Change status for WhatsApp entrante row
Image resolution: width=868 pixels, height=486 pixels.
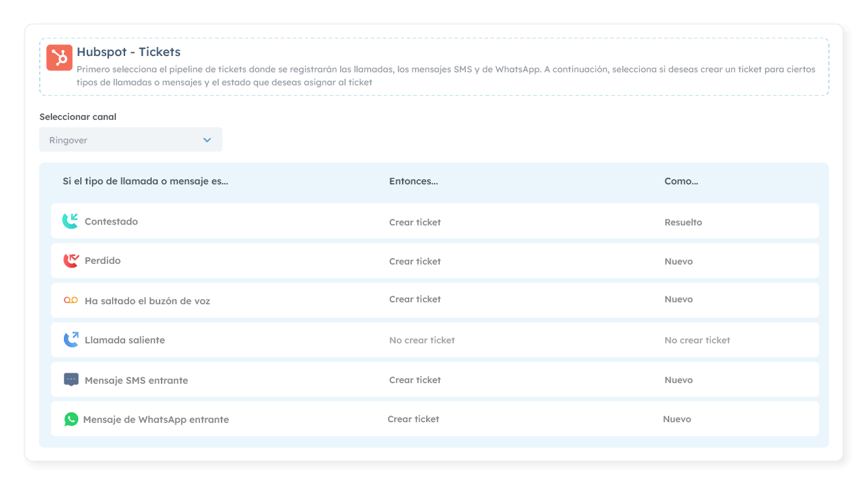677,419
